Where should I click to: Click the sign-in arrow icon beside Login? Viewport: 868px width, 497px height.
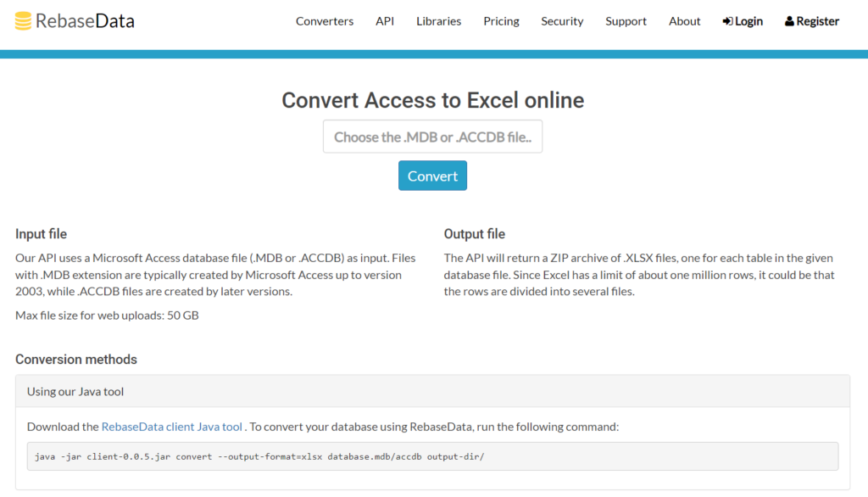(x=727, y=21)
